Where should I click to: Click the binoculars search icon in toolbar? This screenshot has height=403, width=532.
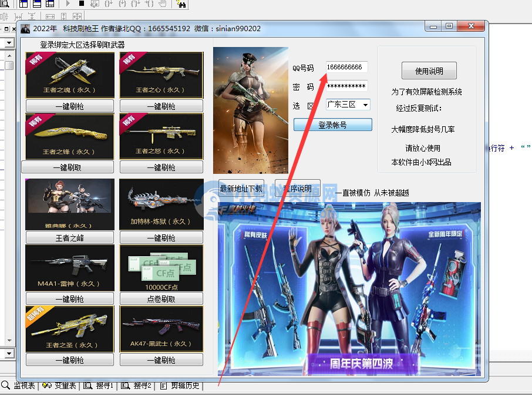pyautogui.click(x=181, y=4)
